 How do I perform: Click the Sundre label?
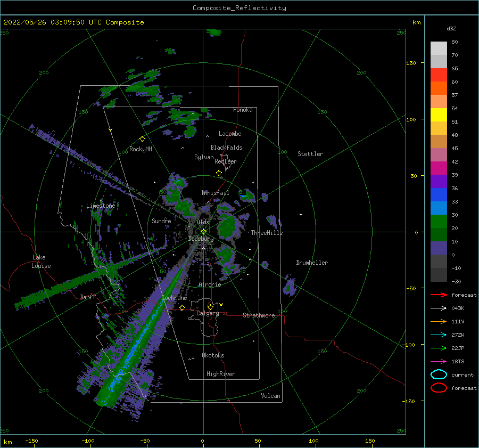[161, 221]
